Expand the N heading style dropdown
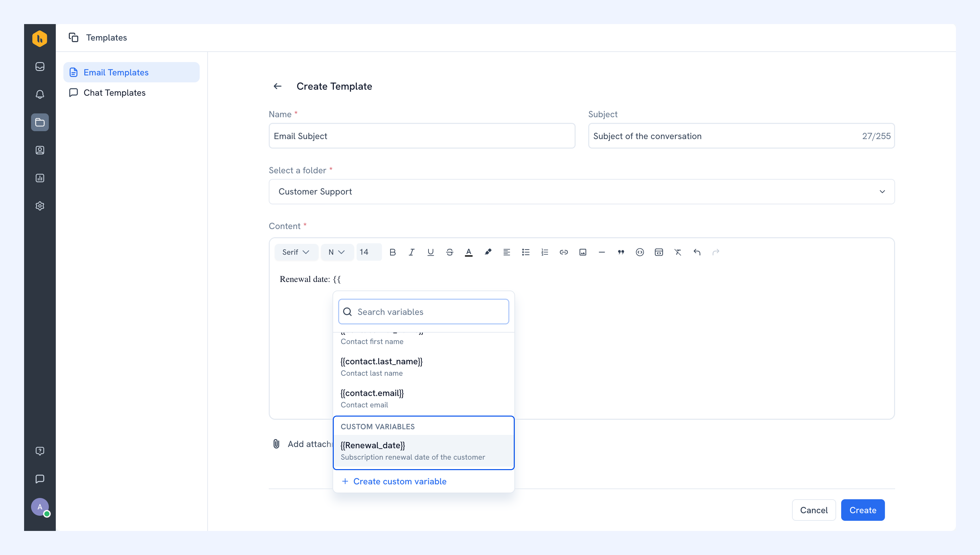980x555 pixels. tap(337, 252)
